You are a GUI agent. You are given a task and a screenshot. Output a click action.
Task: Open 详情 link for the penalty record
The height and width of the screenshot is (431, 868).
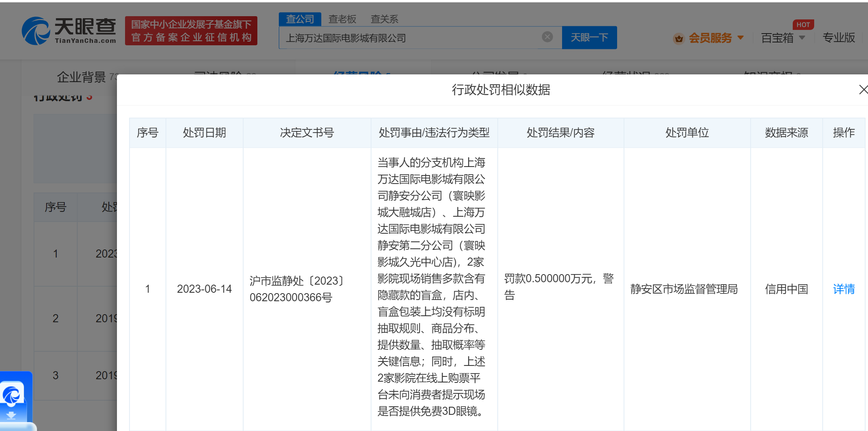844,289
